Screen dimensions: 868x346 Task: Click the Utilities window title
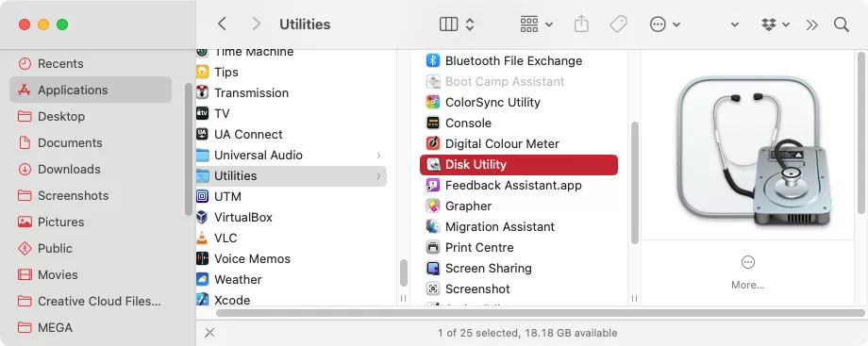click(x=305, y=25)
